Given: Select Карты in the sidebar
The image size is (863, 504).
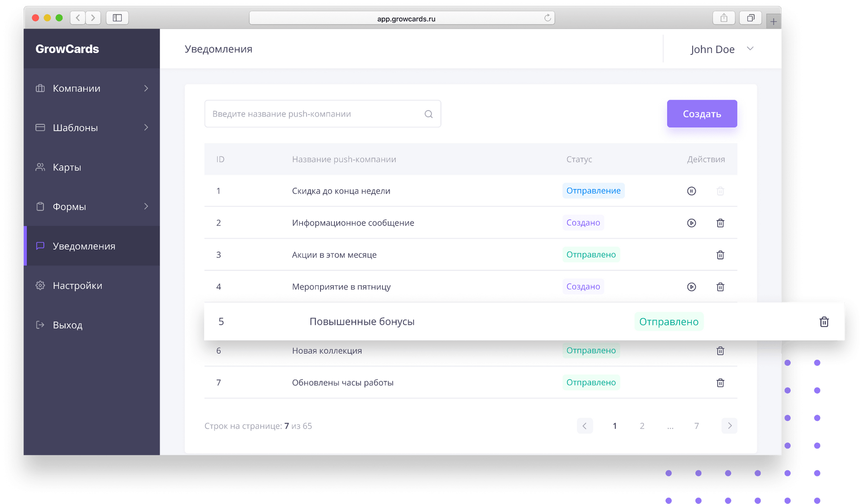Looking at the screenshot, I should 67,168.
